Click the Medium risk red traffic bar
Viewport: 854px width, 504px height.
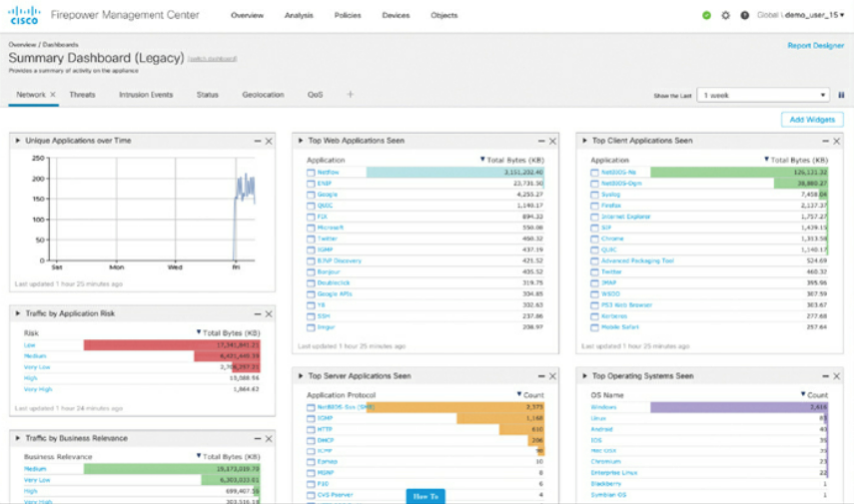coord(227,356)
